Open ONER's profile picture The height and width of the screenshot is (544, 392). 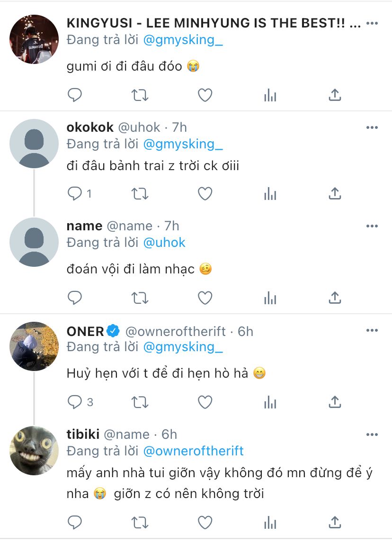[x=34, y=346]
